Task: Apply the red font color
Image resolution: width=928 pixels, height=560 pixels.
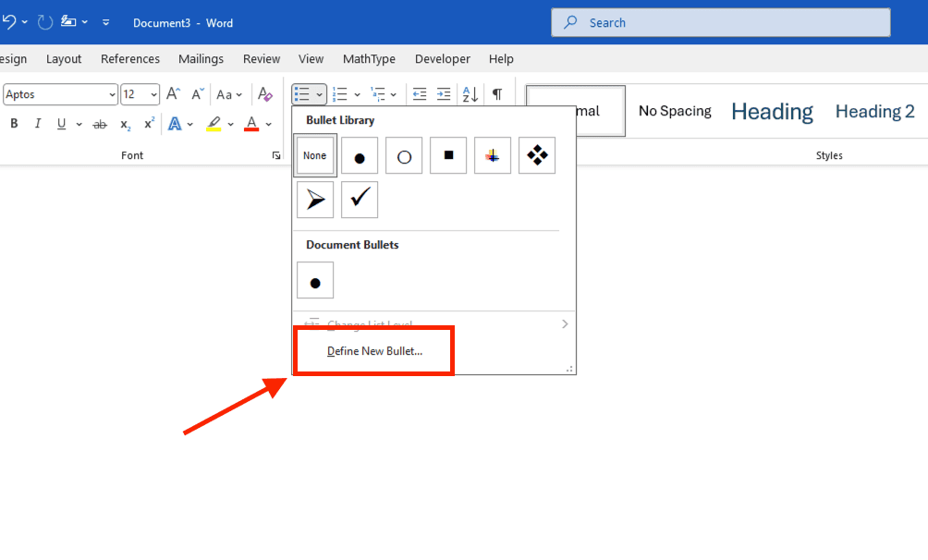Action: pyautogui.click(x=251, y=124)
